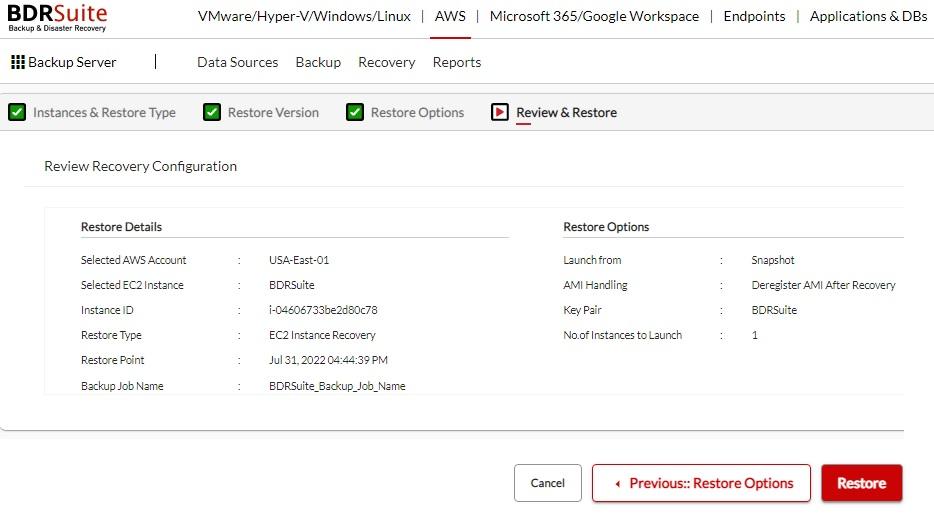Select the Review & Restore step label
Screen dimensions: 934x515
coord(566,112)
